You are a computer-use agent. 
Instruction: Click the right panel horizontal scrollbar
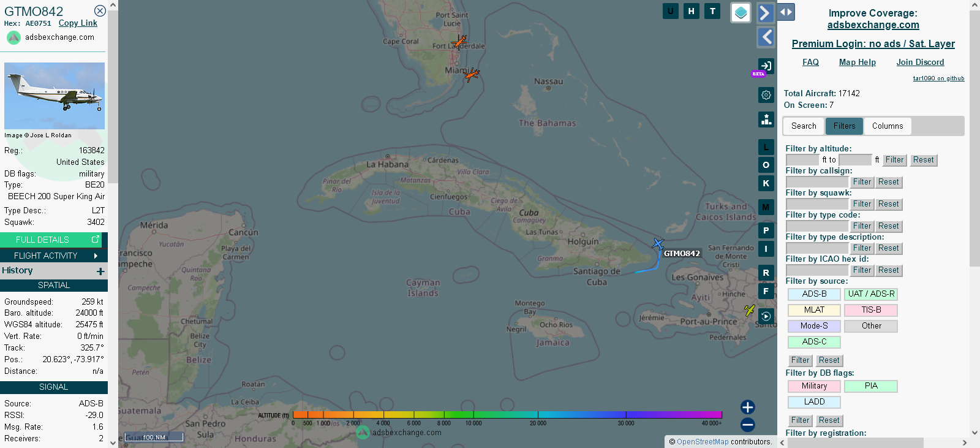tap(855, 442)
